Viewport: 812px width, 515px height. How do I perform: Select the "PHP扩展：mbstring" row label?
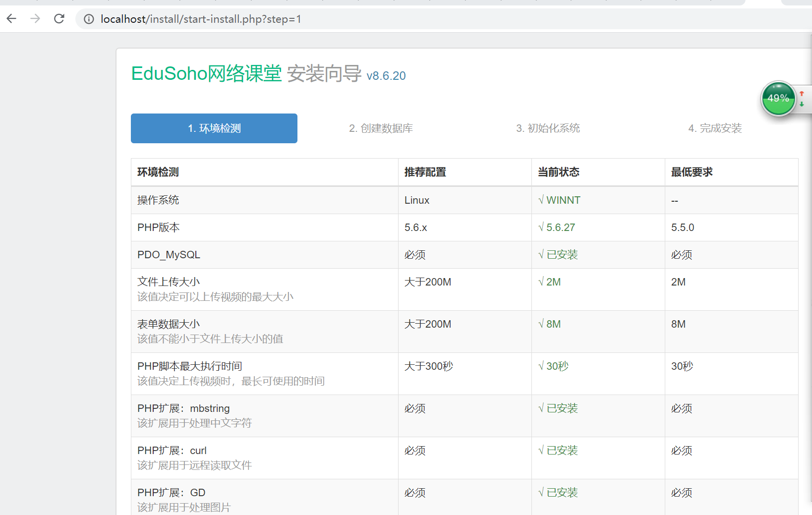[183, 408]
